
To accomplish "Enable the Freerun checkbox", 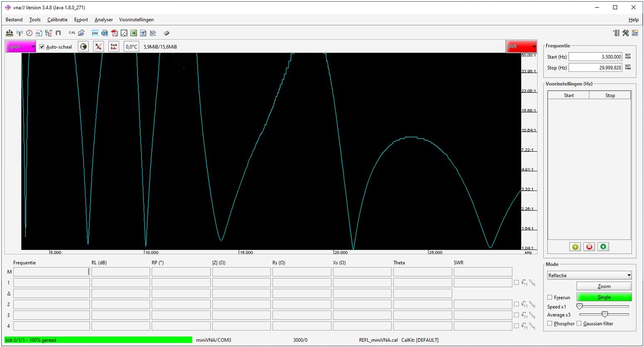I will click(x=550, y=298).
